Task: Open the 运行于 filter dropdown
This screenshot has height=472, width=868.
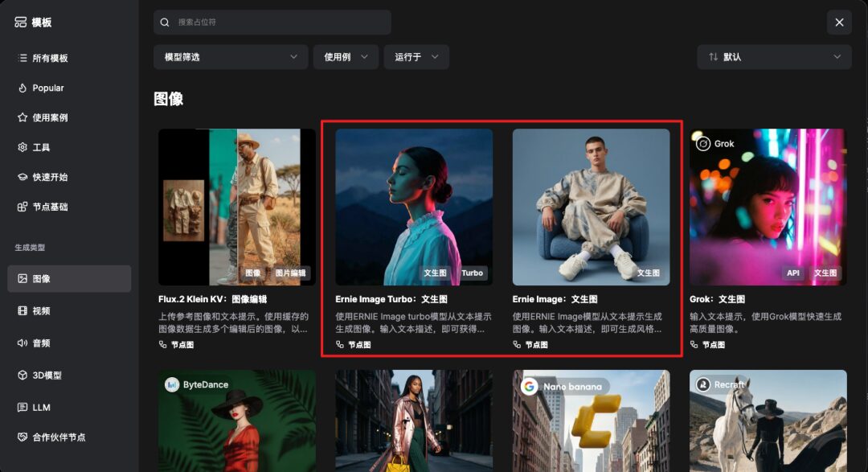Action: 416,57
